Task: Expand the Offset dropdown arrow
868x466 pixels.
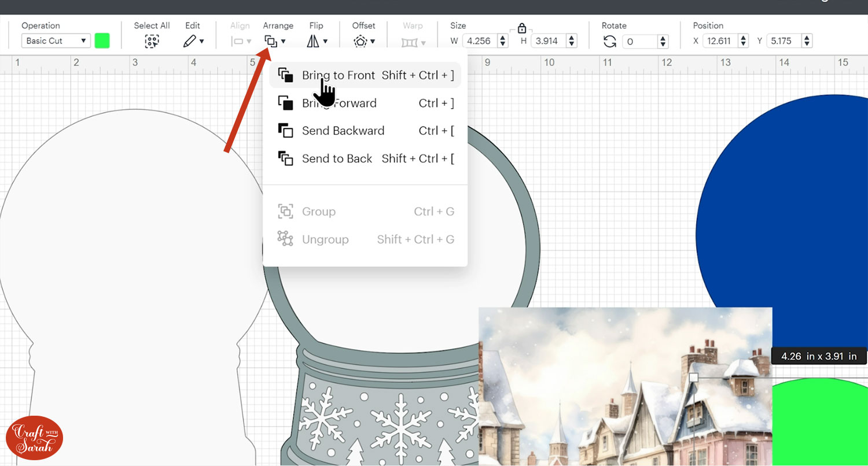Action: [x=373, y=41]
